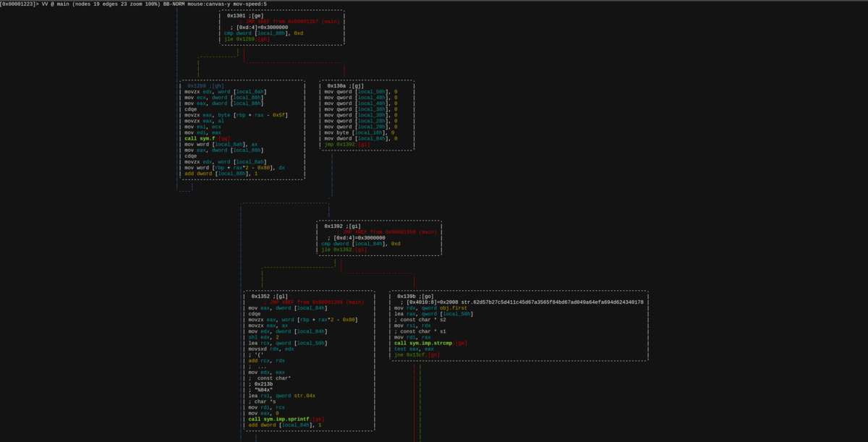Click the 0x139b [go] node header
Image resolution: width=868 pixels, height=442 pixels.
click(x=416, y=296)
